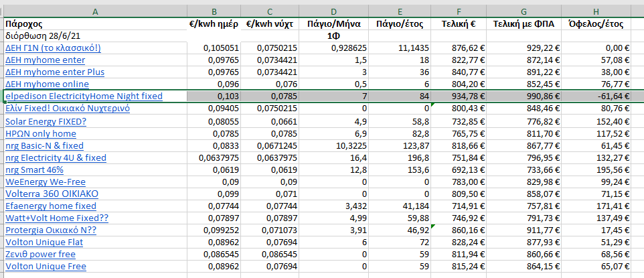Open the ΔΕΗ myhome online link
Screen dimensions: 644x278
tap(47, 84)
